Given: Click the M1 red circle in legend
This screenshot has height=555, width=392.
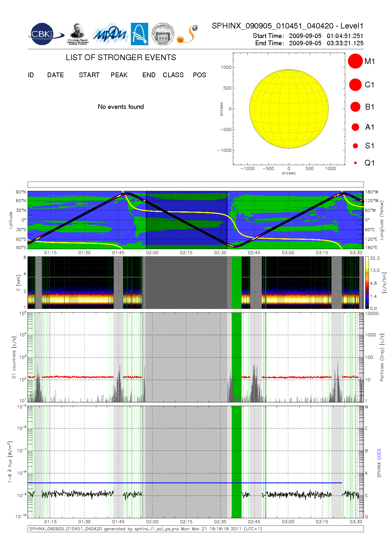Looking at the screenshot, I should click(x=355, y=61).
